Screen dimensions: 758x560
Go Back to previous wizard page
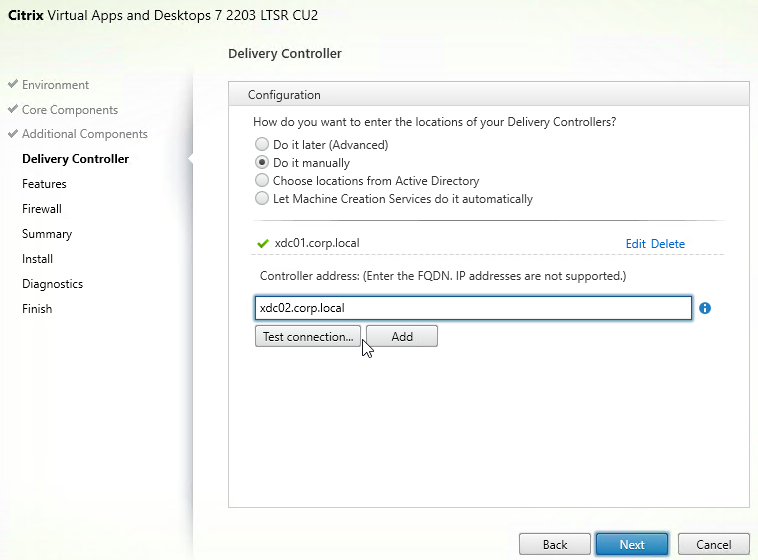554,545
